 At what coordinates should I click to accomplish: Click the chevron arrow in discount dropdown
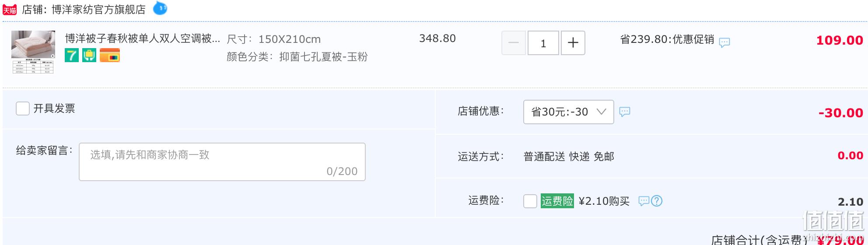pos(602,112)
